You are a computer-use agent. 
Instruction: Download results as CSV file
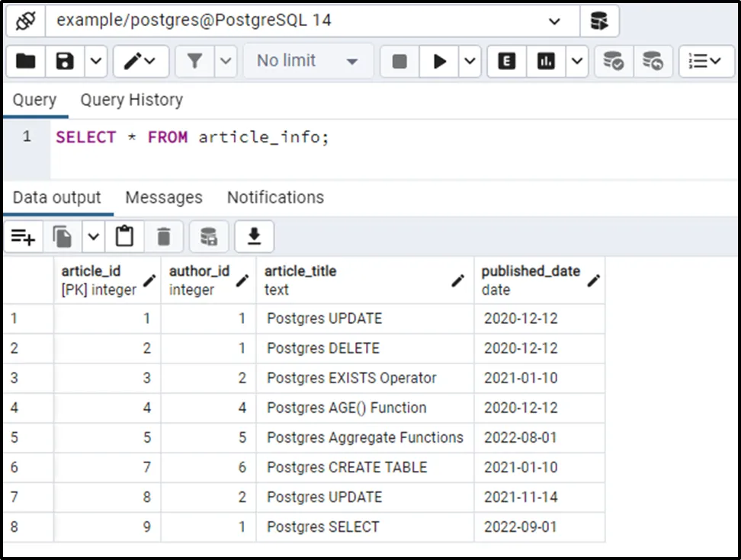click(x=254, y=238)
